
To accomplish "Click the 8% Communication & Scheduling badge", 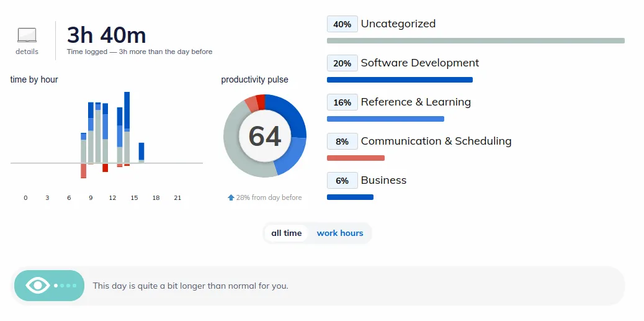I will click(x=342, y=142).
